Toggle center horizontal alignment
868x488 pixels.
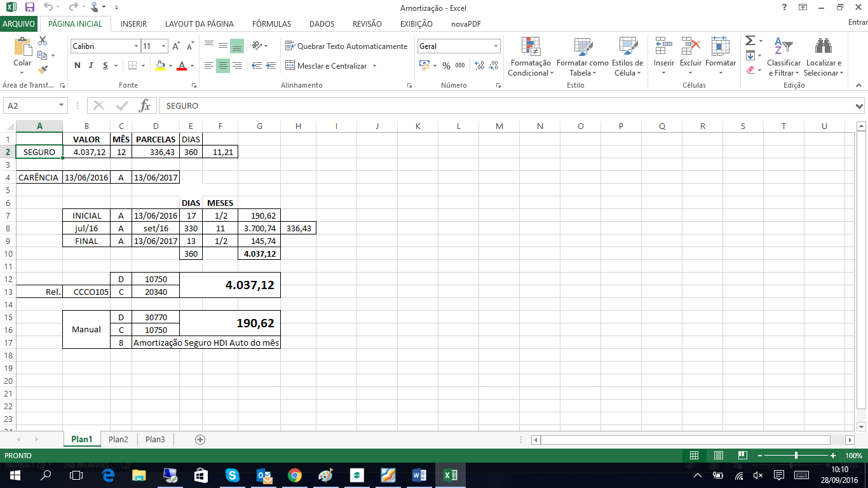223,65
